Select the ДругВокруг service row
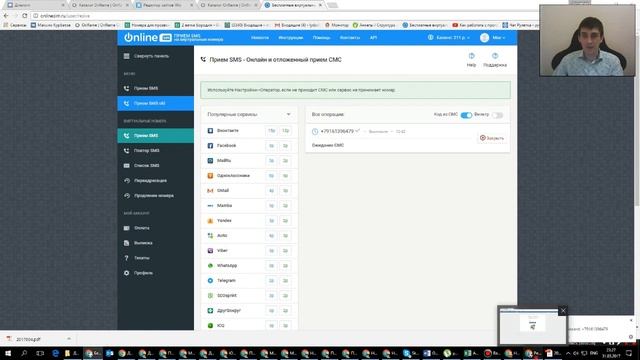640x360 pixels. click(x=249, y=311)
